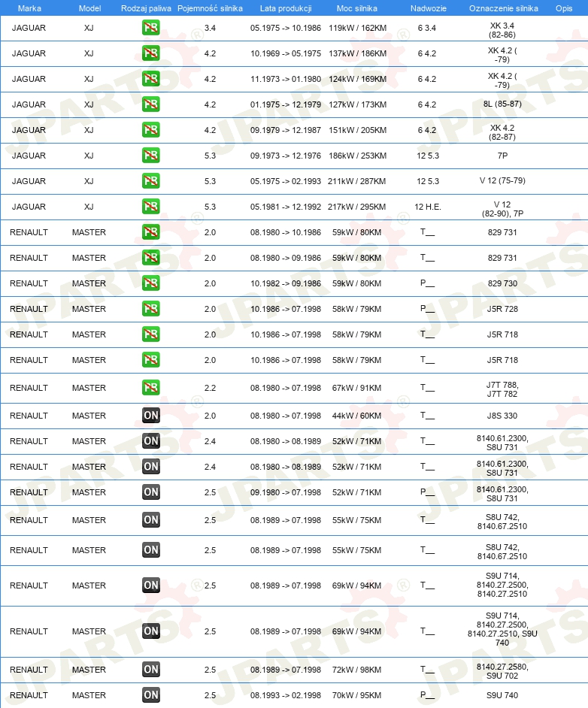Click power cell 217kW / 295KM
This screenshot has width=588, height=708.
[x=356, y=207]
